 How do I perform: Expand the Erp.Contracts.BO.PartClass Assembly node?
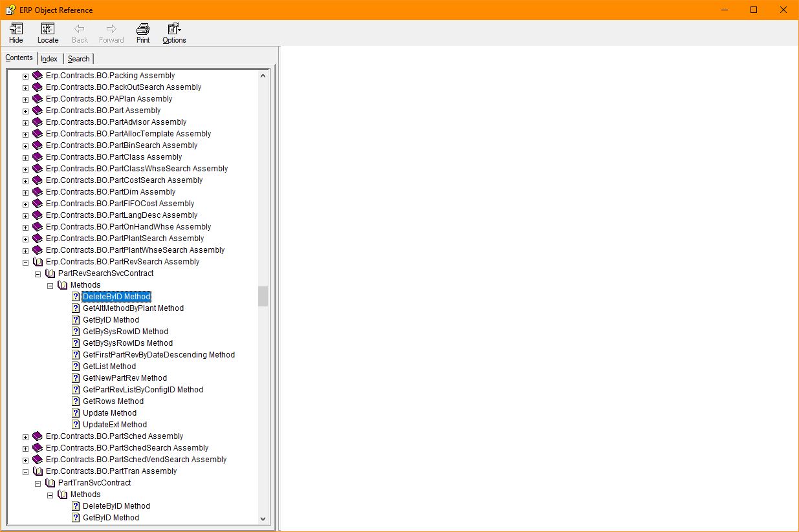26,158
